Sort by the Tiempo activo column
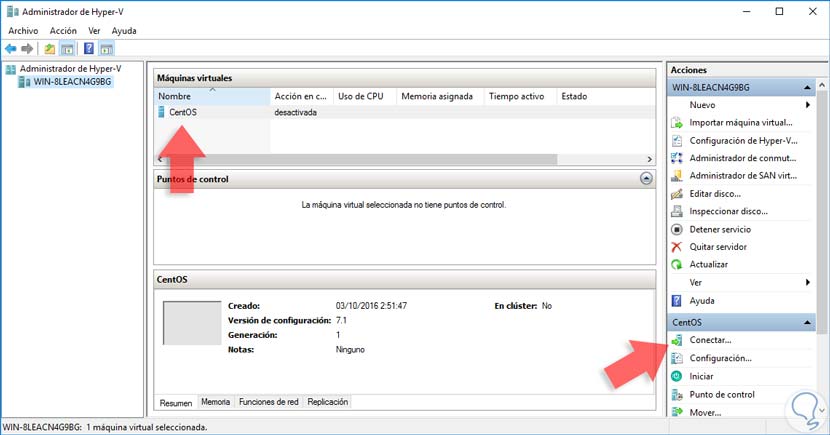 [x=520, y=96]
